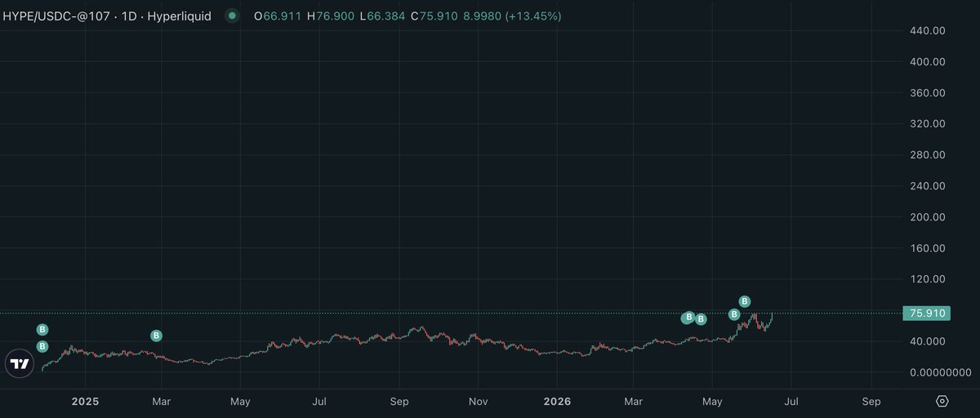980x418 pixels.
Task: Click the 2025 time axis label
Action: point(85,402)
